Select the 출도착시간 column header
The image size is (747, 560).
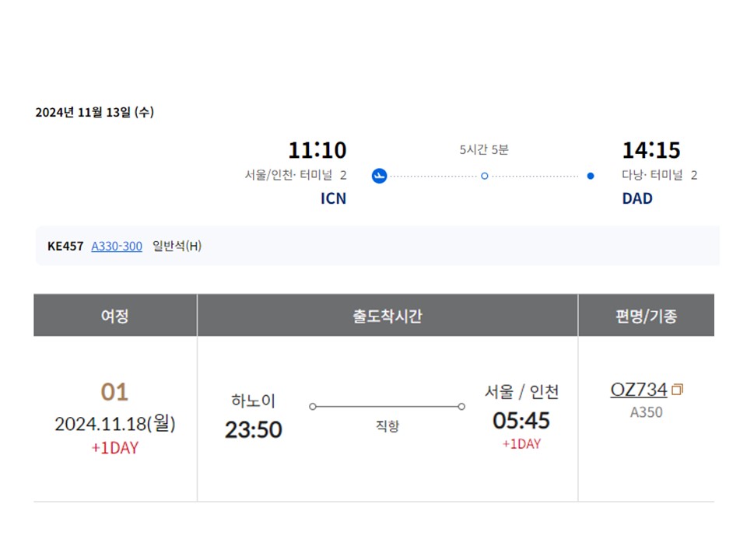(x=388, y=316)
